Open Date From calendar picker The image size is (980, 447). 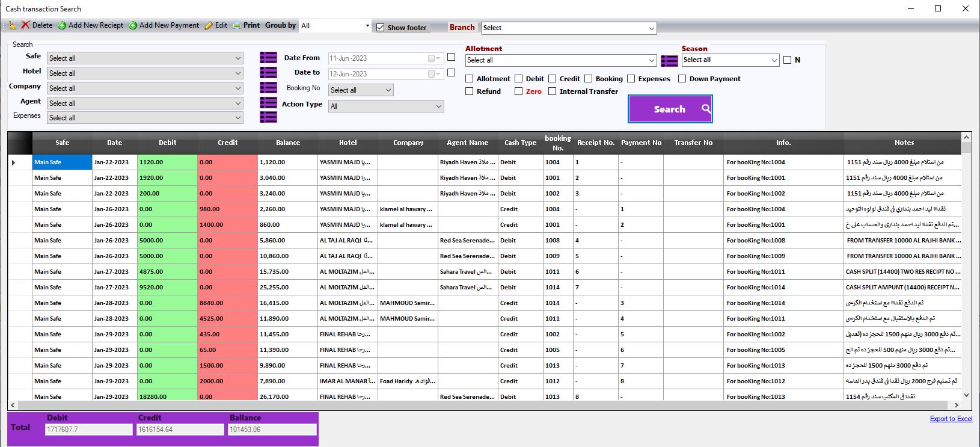tap(434, 58)
